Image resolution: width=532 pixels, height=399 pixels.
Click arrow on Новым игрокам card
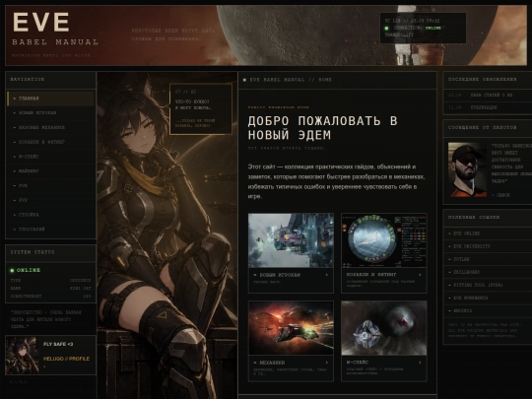click(x=327, y=275)
